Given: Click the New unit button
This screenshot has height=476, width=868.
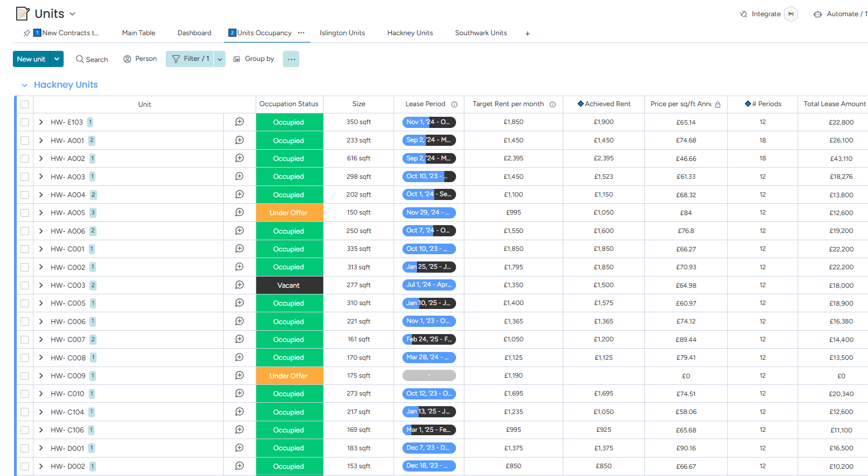Looking at the screenshot, I should pyautogui.click(x=31, y=59).
